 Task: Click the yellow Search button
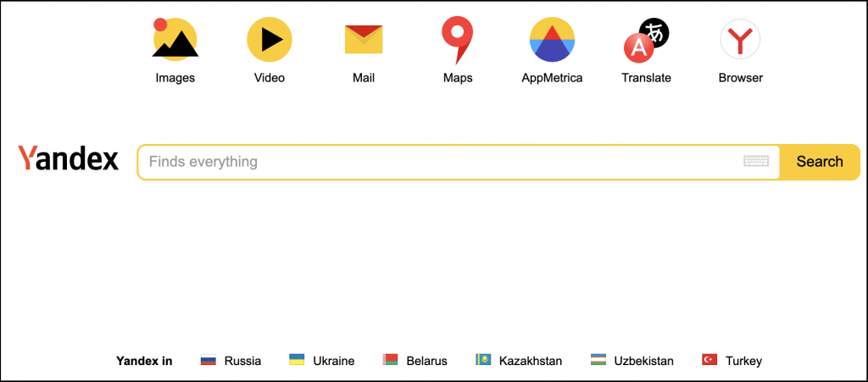click(820, 162)
